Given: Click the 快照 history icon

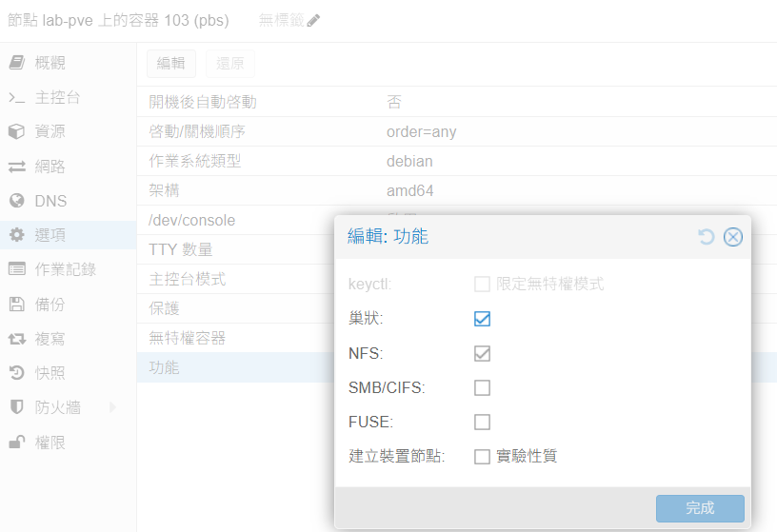Looking at the screenshot, I should (x=16, y=373).
